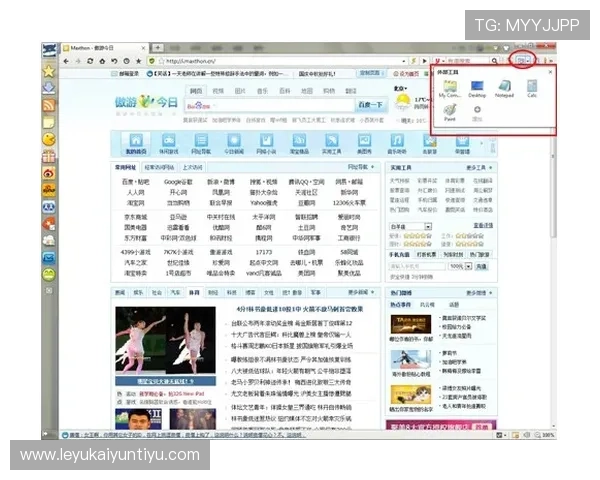Open the 17173 games link
This screenshot has width=600, height=480.
pos(264,252)
